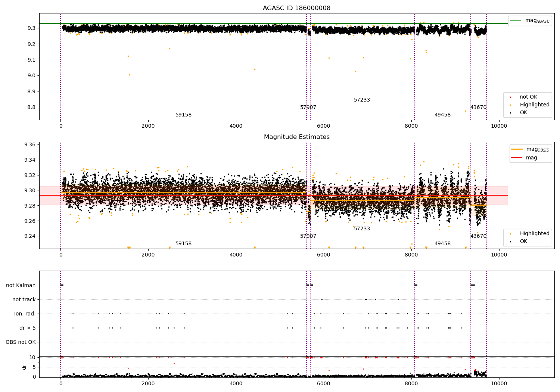Click the "not Kalman" row label

[x=21, y=286]
